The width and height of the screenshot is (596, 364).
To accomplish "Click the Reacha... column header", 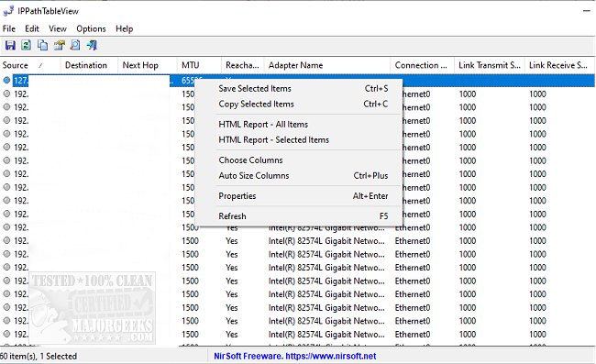I will (x=243, y=65).
